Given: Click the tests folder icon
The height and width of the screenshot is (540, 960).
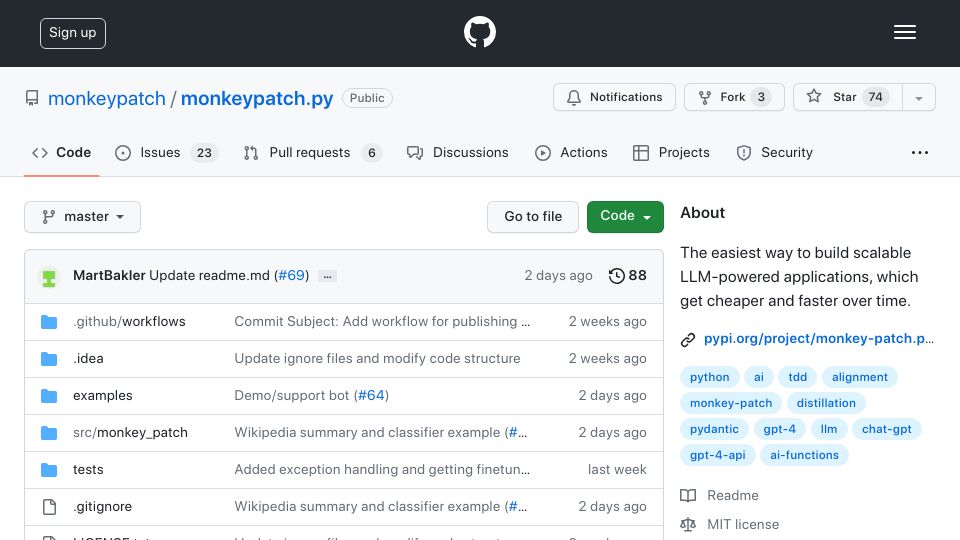Looking at the screenshot, I should 49,470.
